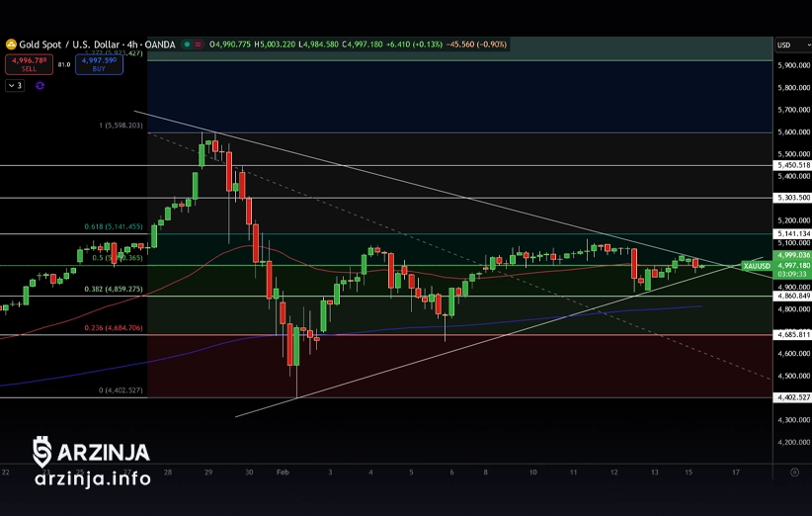Click the 5,450.518 horizontal line price label
The image size is (812, 516).
(792, 165)
